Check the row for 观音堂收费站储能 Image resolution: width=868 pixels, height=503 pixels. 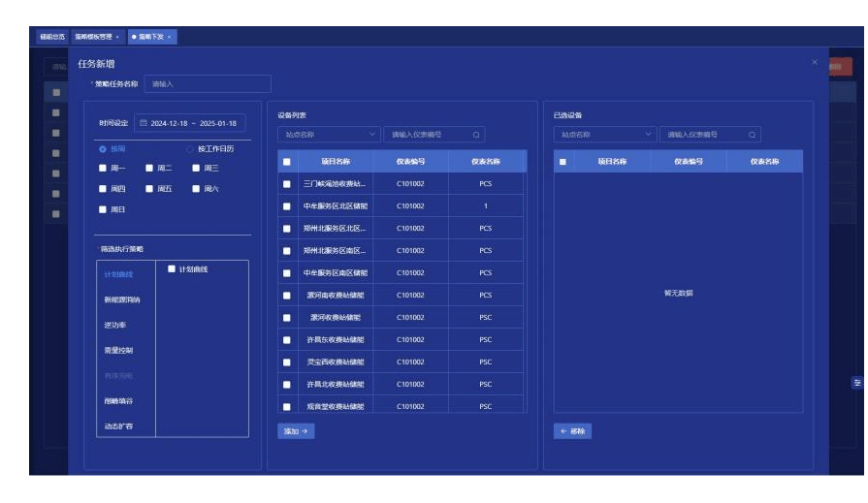pyautogui.click(x=287, y=406)
